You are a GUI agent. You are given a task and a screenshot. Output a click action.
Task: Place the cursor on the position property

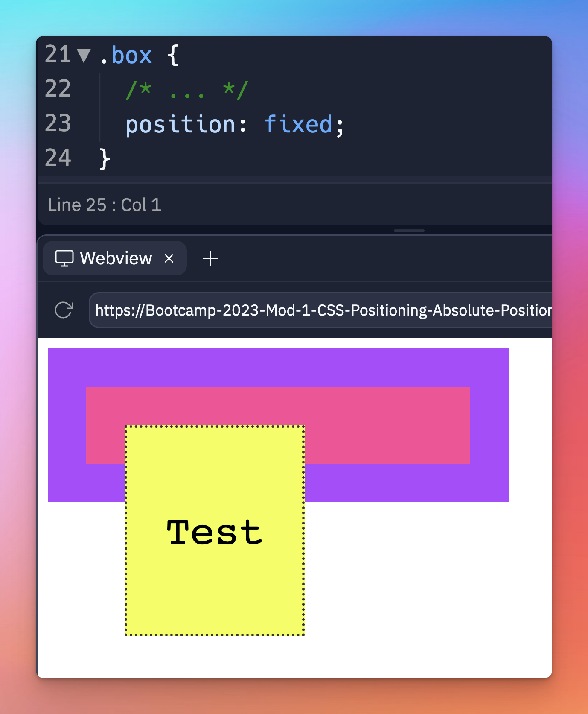tap(180, 125)
